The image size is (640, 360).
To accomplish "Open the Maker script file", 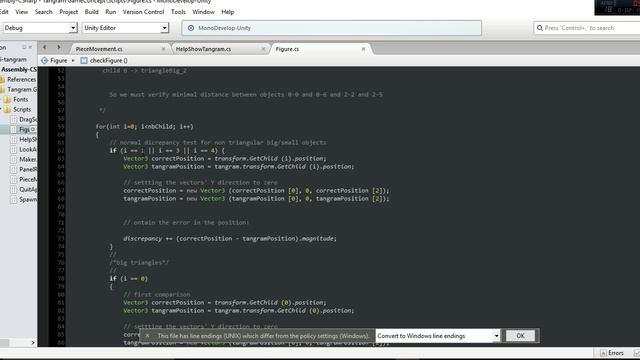I will coord(28,160).
